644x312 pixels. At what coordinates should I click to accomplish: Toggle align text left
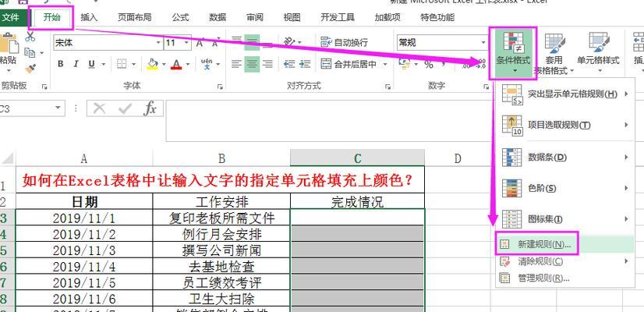tap(236, 64)
